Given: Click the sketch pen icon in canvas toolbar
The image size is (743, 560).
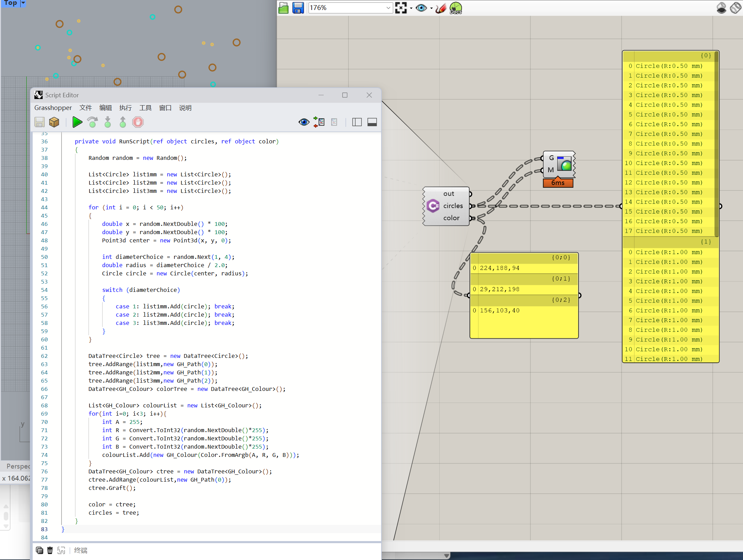Looking at the screenshot, I should point(441,8).
